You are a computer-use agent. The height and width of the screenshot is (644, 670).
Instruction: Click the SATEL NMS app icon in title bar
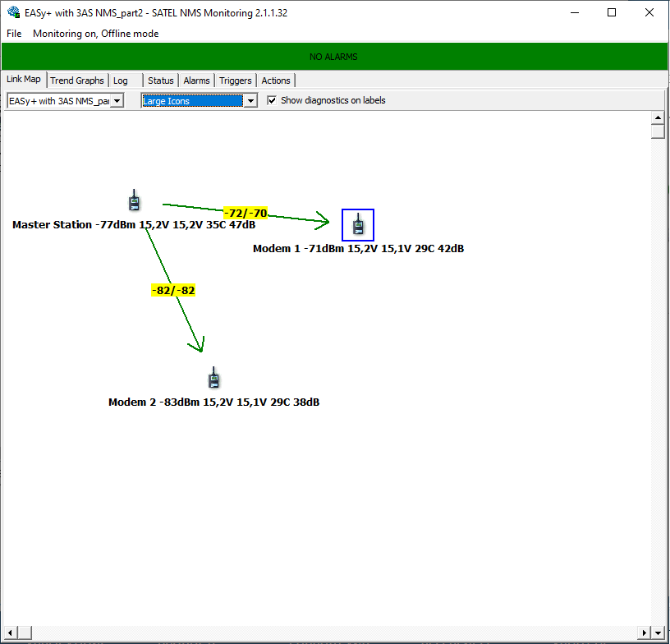tap(13, 13)
